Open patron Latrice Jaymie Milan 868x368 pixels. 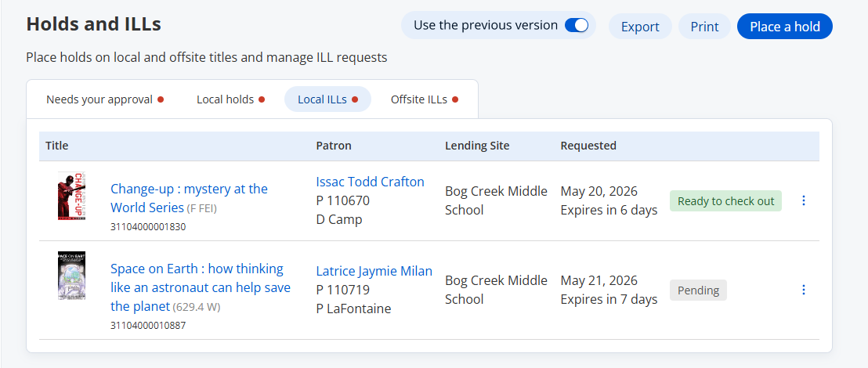click(374, 271)
